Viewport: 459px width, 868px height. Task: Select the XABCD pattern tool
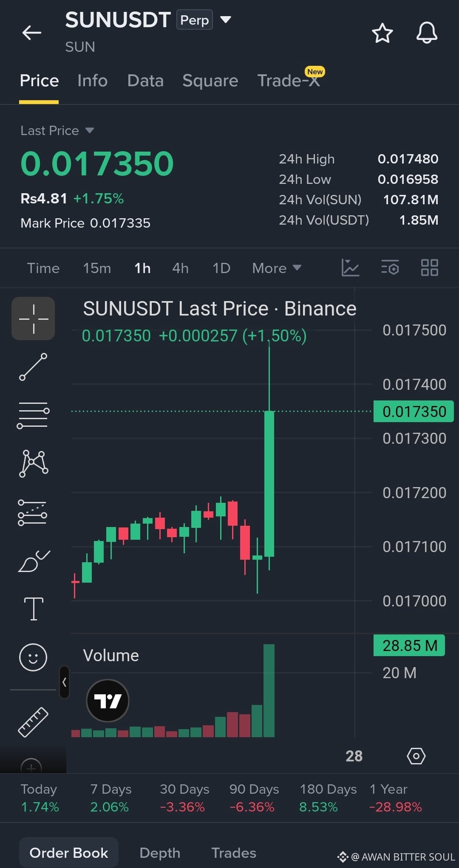pyautogui.click(x=34, y=463)
